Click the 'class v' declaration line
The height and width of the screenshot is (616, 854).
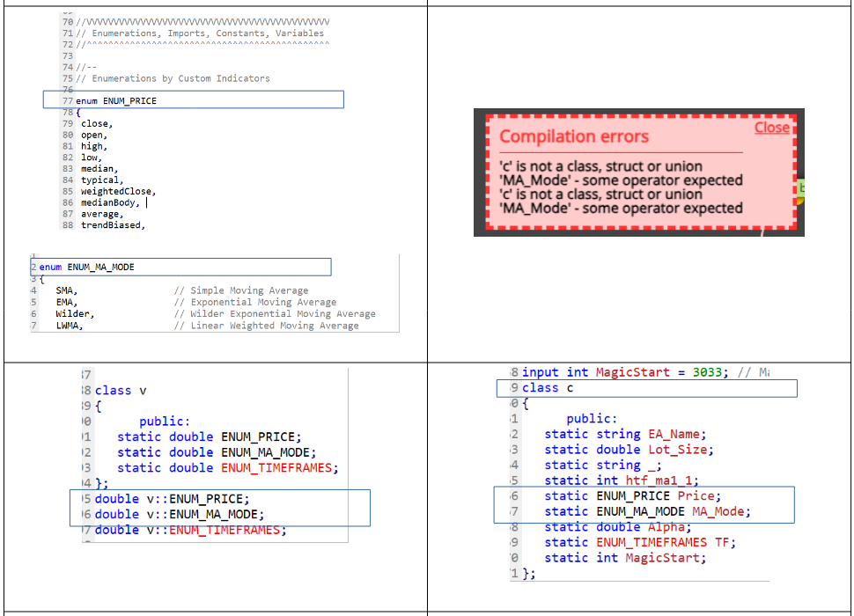click(x=121, y=391)
